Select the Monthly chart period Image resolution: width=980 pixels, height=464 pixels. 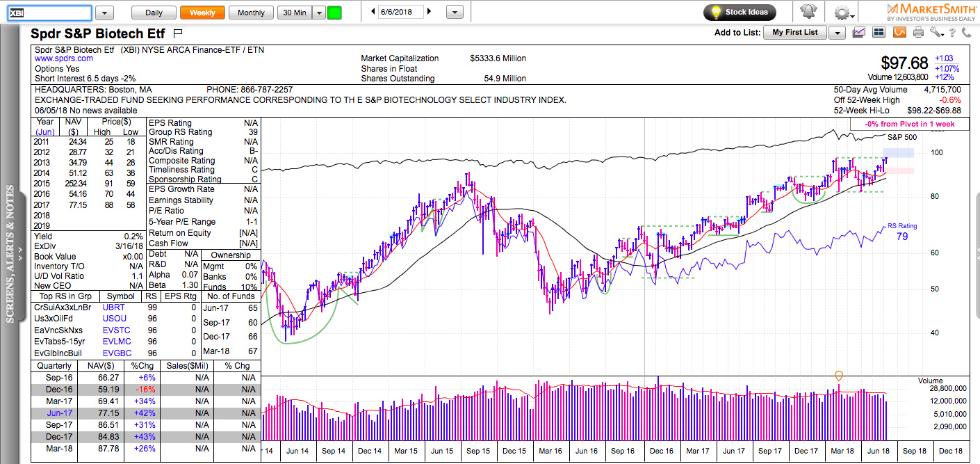click(x=251, y=13)
